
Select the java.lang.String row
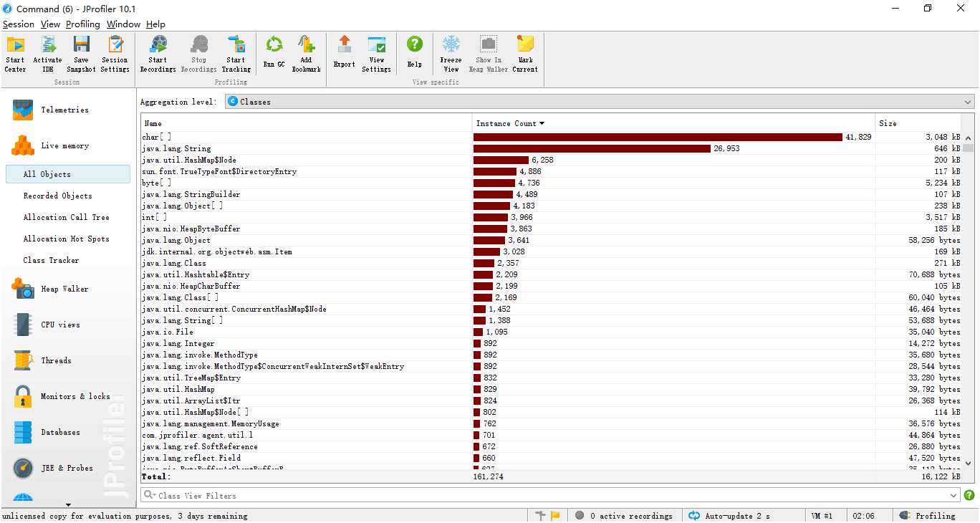pos(552,148)
